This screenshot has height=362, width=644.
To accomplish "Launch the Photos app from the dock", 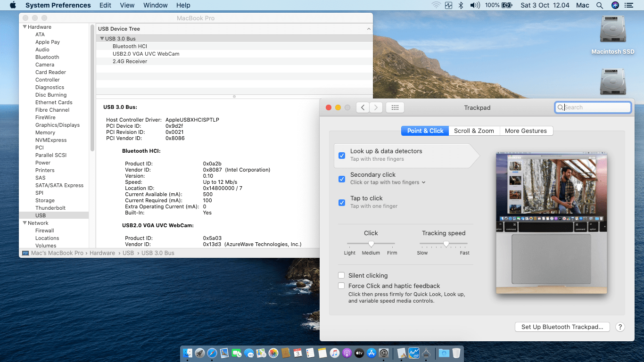I will (x=273, y=353).
